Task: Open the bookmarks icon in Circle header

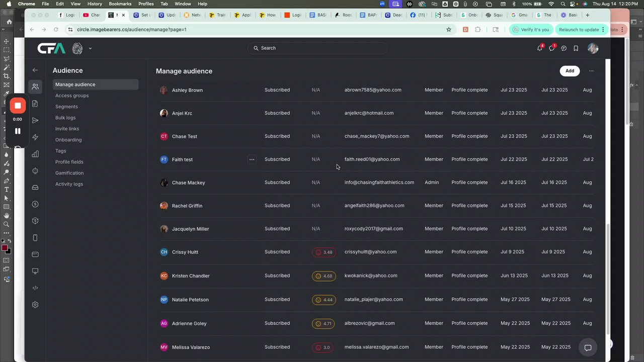Action: [x=576, y=48]
